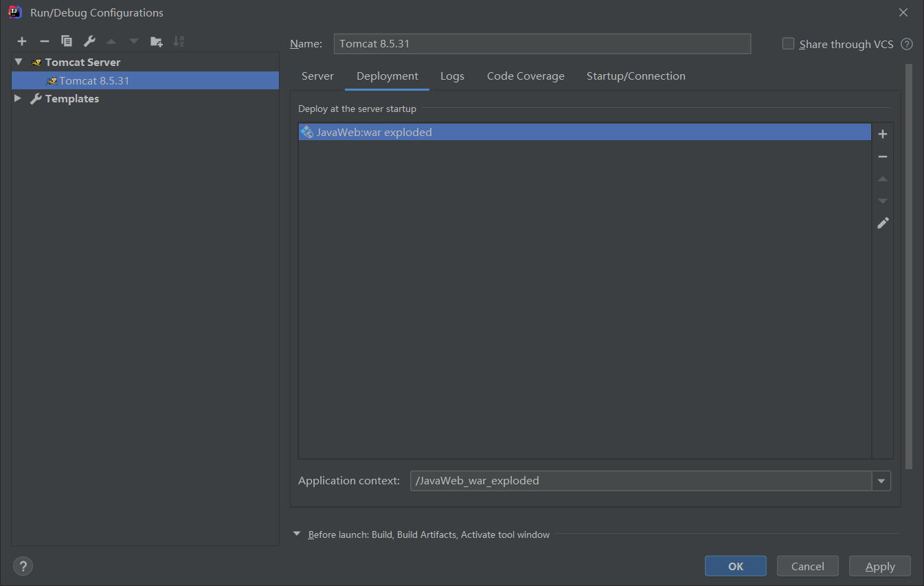Switch to the Server tab

[317, 76]
